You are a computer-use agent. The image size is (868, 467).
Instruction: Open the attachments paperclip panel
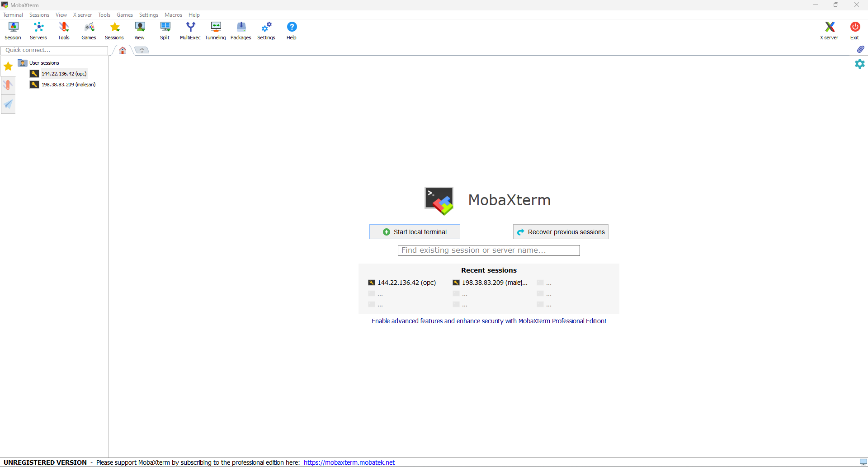coord(861,50)
